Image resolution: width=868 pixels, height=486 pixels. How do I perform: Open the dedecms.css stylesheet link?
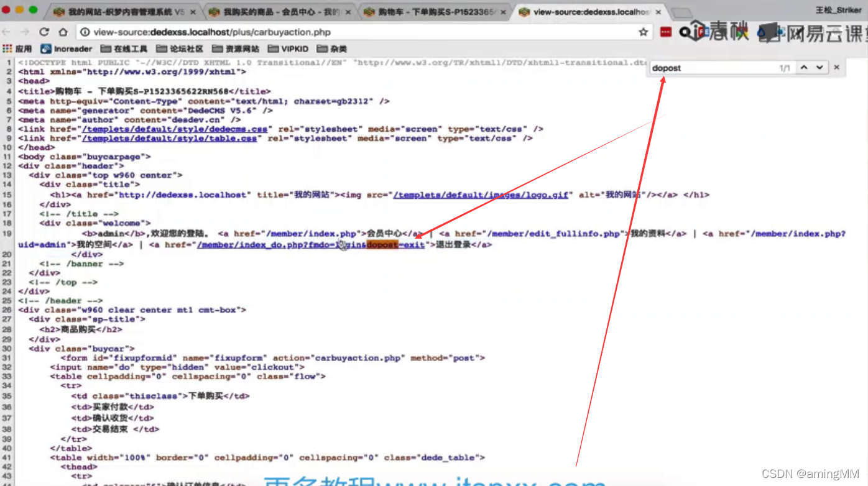click(x=175, y=129)
